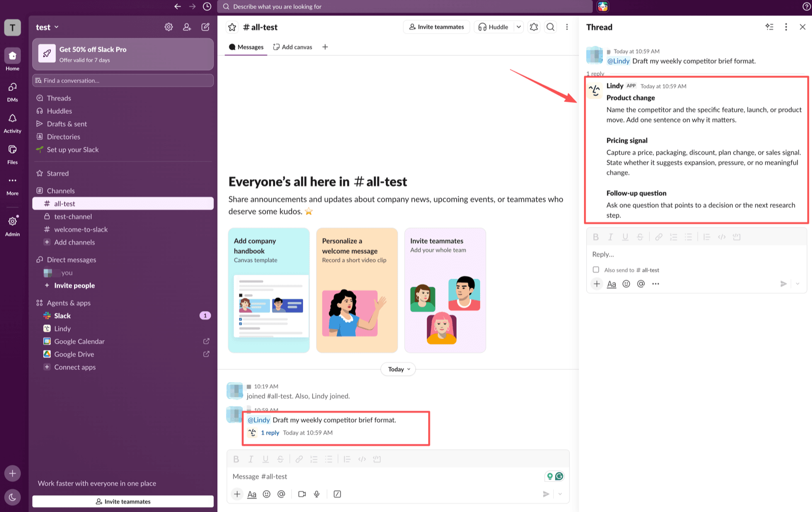The width and height of the screenshot is (812, 512).
Task: Open the history clock icon
Action: (x=207, y=7)
